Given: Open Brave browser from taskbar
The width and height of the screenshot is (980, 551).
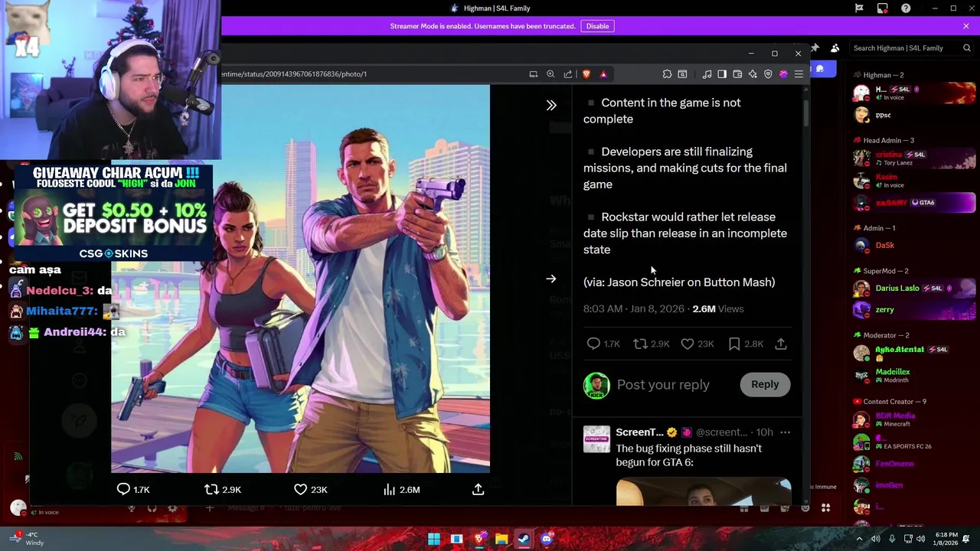Looking at the screenshot, I should coord(479,539).
